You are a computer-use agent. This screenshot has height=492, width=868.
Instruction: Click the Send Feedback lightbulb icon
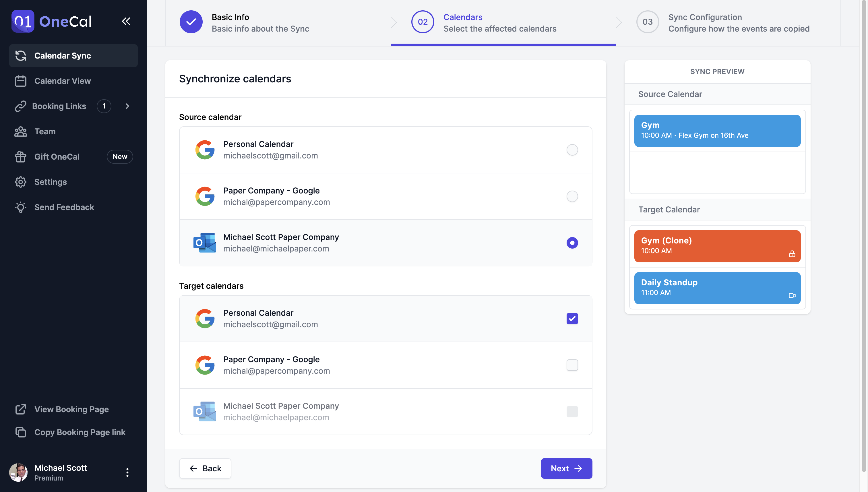pyautogui.click(x=21, y=207)
